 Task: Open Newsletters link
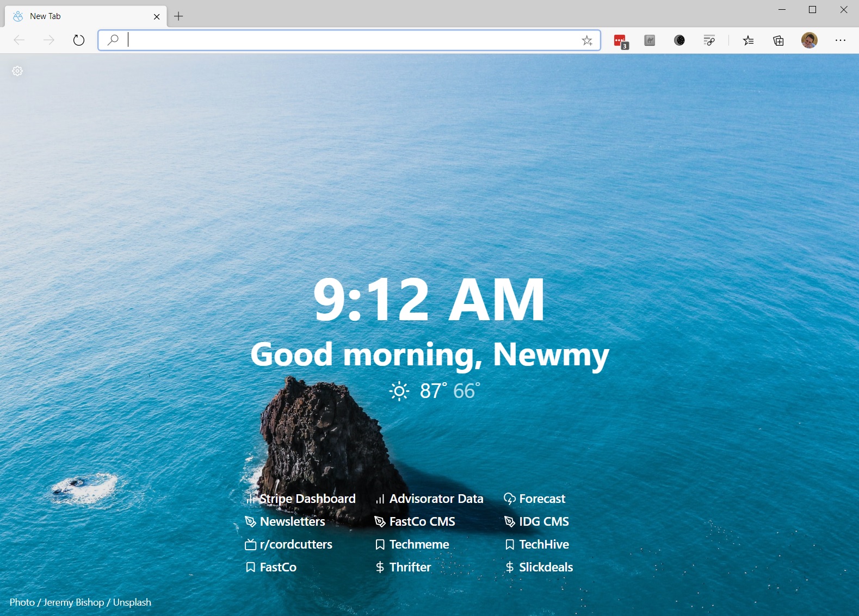point(285,521)
